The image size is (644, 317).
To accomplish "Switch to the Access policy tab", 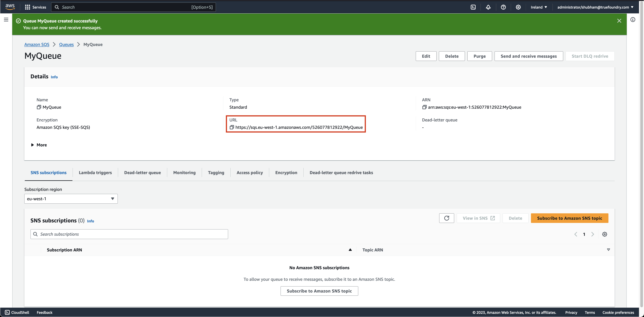I will pyautogui.click(x=250, y=172).
